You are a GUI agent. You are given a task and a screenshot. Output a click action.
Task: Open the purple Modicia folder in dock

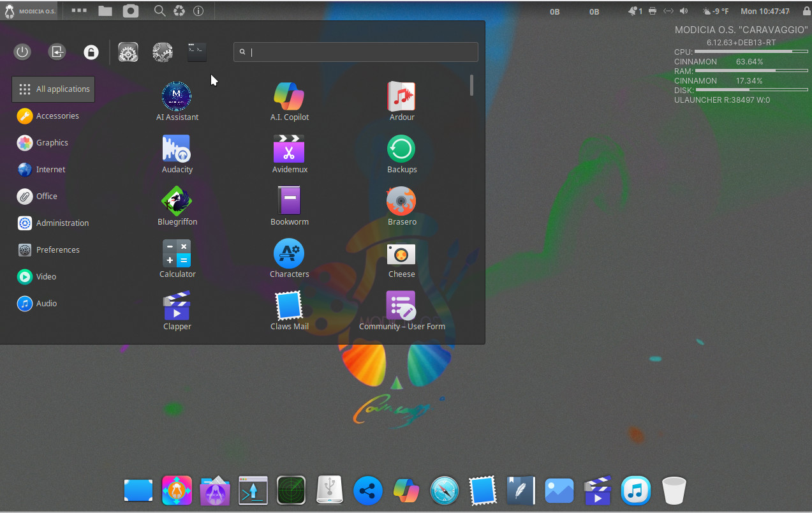point(215,491)
